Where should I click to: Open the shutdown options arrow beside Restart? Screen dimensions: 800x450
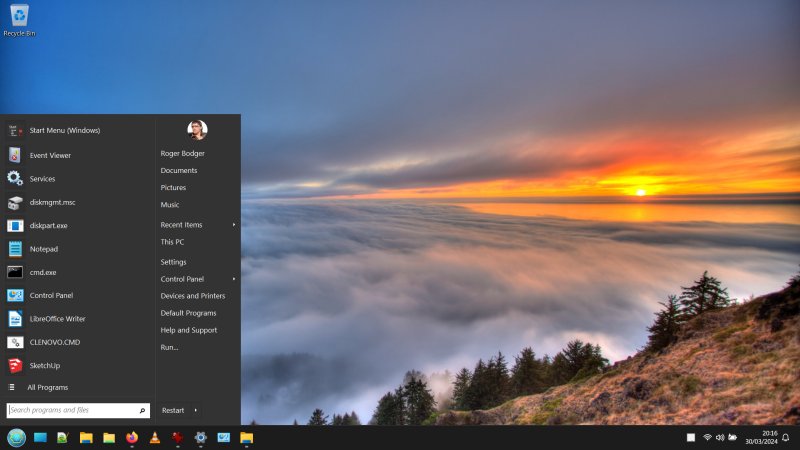pos(196,410)
